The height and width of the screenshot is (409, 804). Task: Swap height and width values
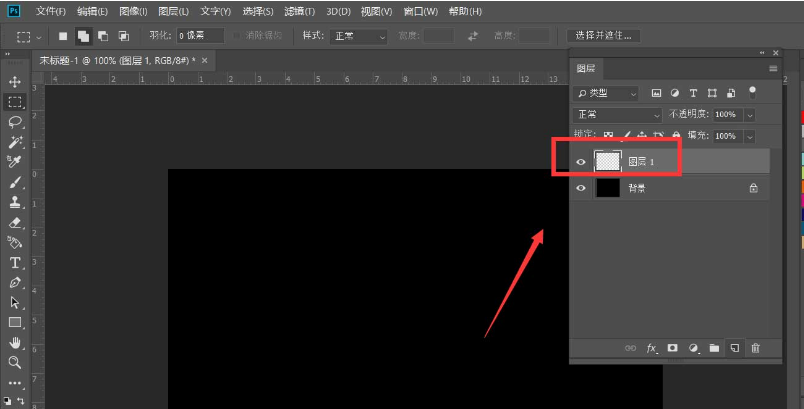click(473, 36)
